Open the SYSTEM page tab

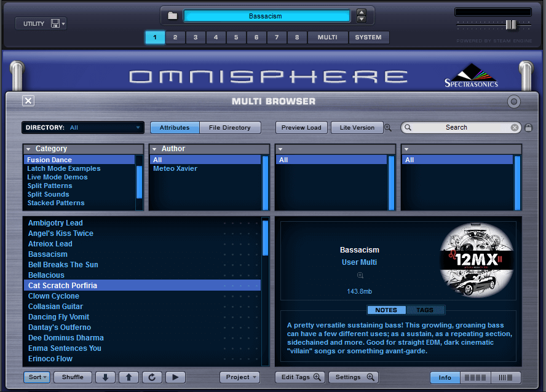(x=368, y=37)
